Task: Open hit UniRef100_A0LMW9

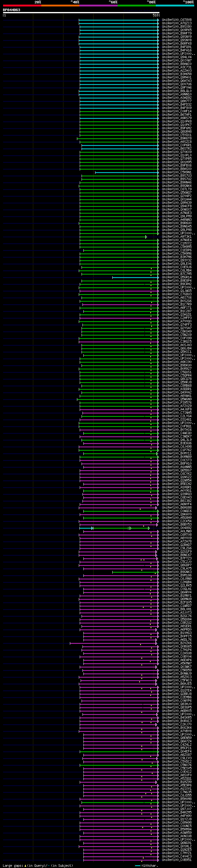Action: click(177, 531)
